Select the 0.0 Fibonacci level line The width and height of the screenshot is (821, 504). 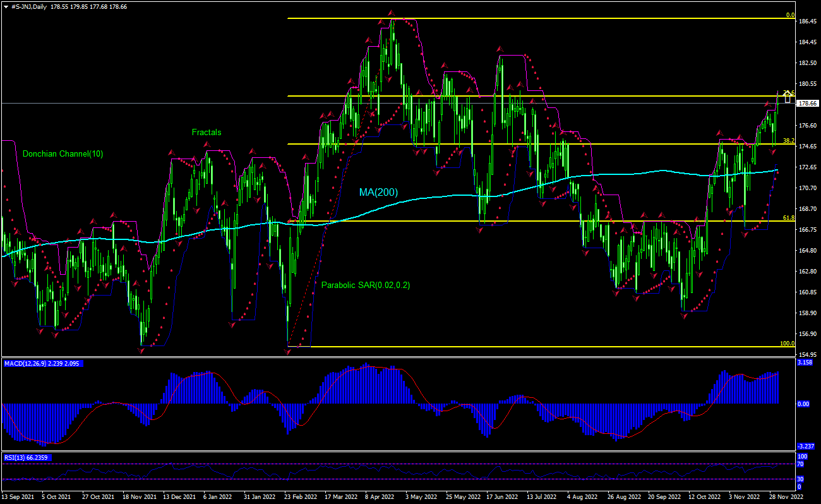pos(505,18)
